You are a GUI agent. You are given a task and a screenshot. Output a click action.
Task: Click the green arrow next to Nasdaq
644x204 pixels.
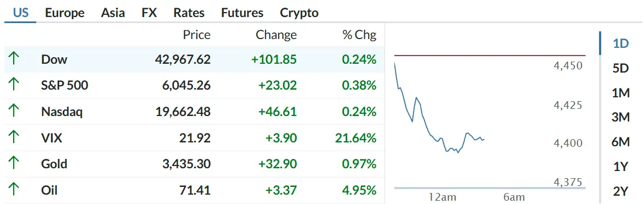coord(14,112)
